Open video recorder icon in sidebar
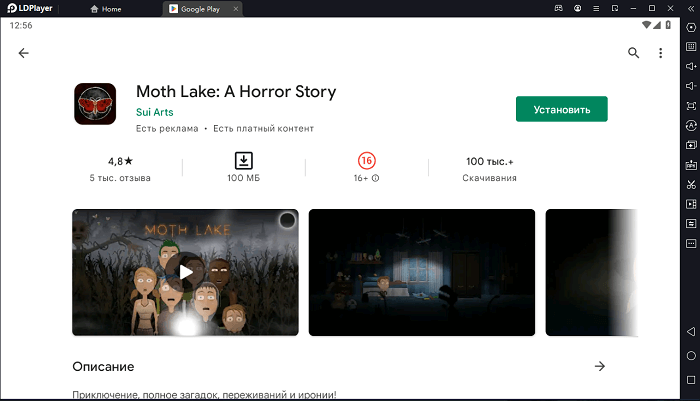The height and width of the screenshot is (401, 700). [691, 204]
